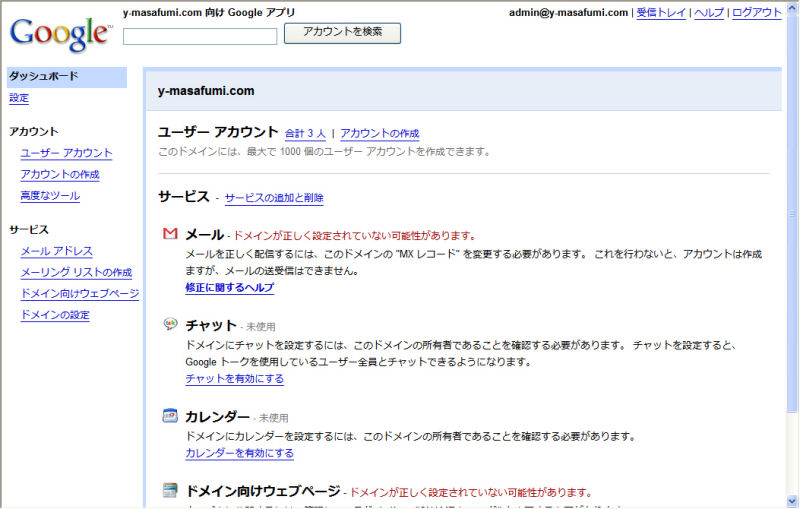Viewport: 800px width, 509px height.
Task: Click the Gmail mail service icon
Action: [170, 234]
